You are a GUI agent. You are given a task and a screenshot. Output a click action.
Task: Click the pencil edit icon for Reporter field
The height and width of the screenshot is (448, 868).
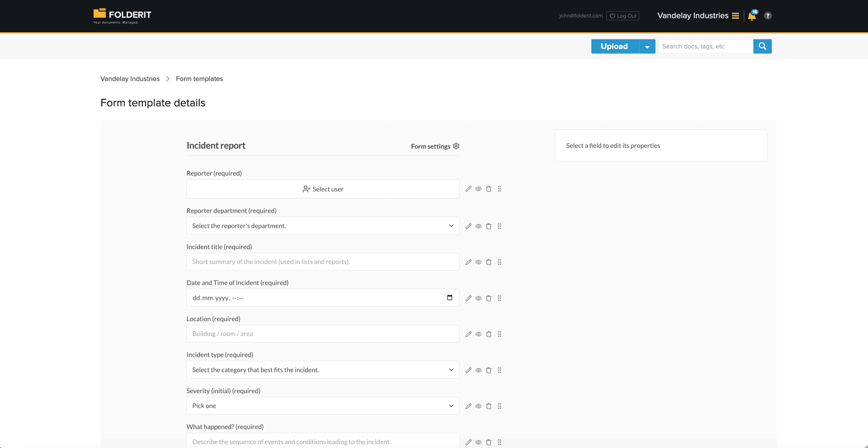[x=468, y=189]
